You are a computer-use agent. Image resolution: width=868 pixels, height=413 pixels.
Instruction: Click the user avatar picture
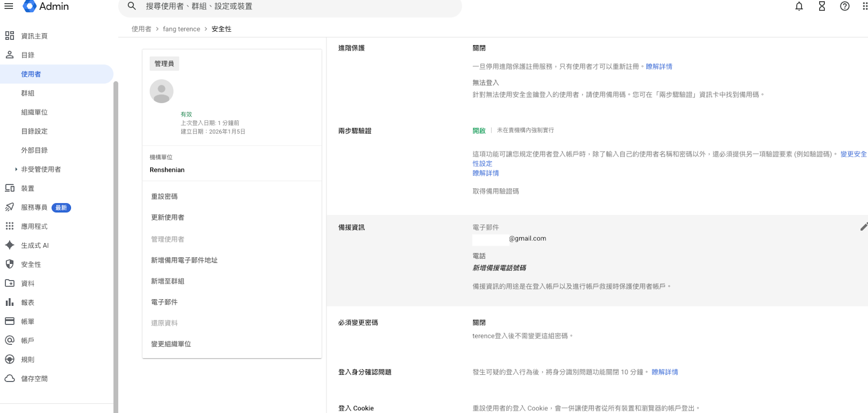(161, 91)
